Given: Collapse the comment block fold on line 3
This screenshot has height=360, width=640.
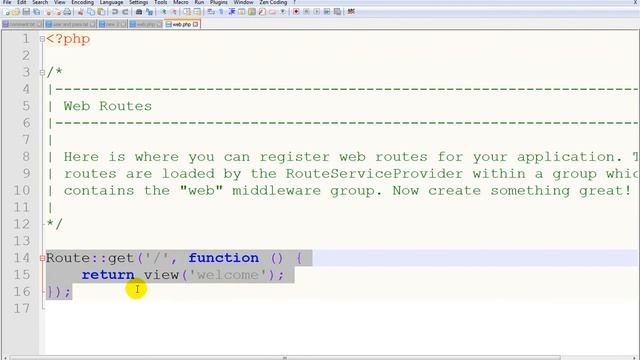Looking at the screenshot, I should click(42, 73).
